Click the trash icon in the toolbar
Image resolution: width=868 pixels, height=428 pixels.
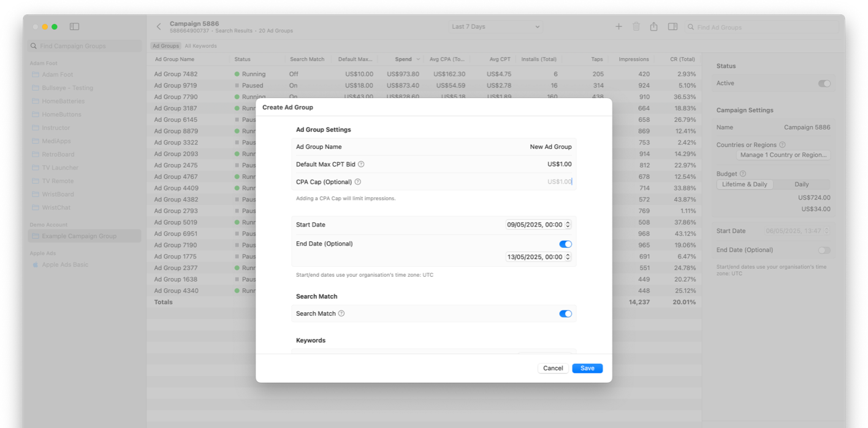[636, 26]
